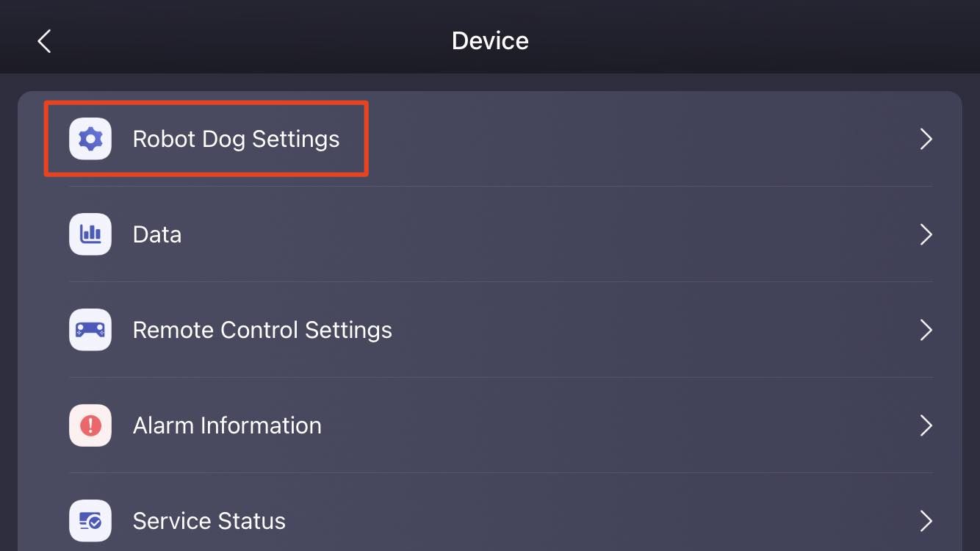Click the Device page title
This screenshot has height=551, width=980.
[x=490, y=40]
